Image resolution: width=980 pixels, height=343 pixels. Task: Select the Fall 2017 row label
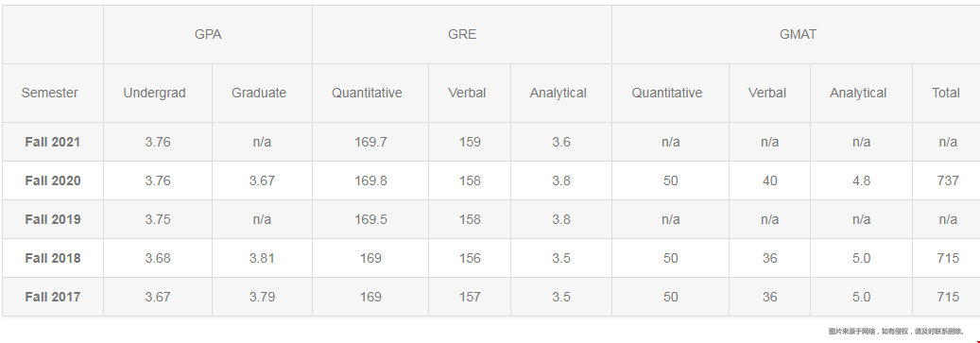coord(53,297)
